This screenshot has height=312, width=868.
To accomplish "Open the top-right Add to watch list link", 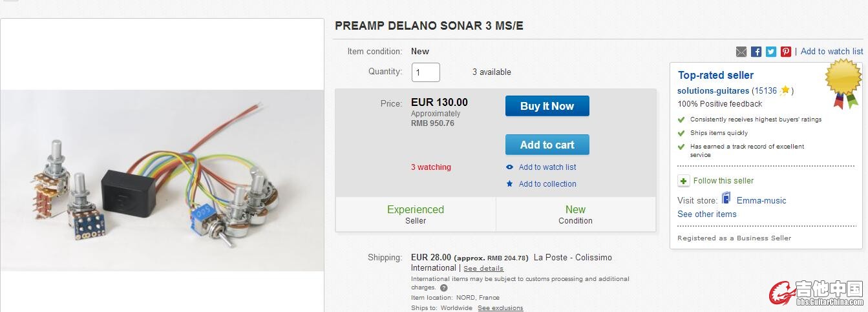I will pyautogui.click(x=832, y=52).
